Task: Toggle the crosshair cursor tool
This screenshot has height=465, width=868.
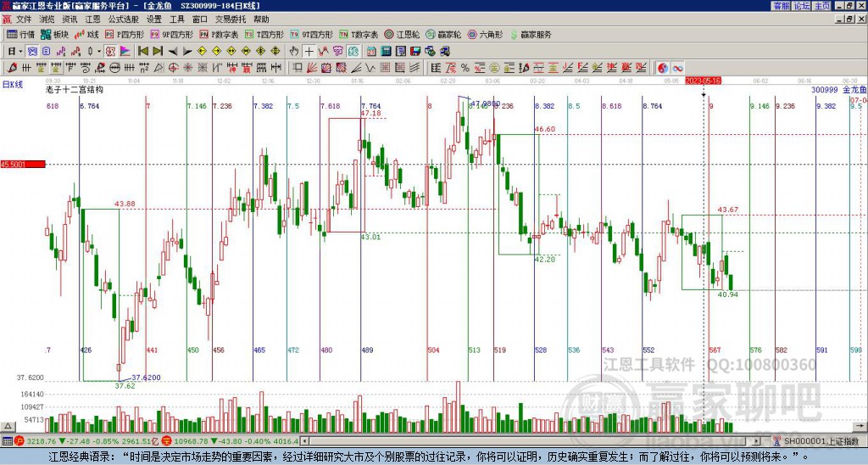Action: (309, 51)
